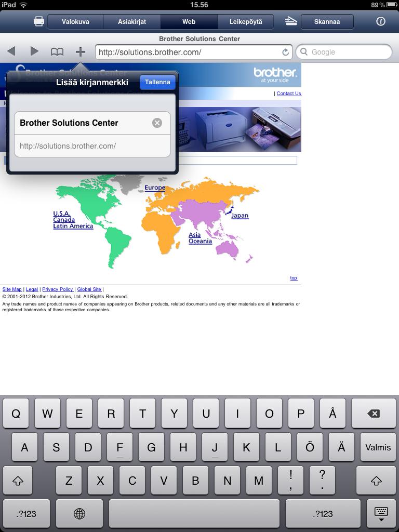Tap the question mark/period key
Screen dimensions: 399x532
[322, 481]
